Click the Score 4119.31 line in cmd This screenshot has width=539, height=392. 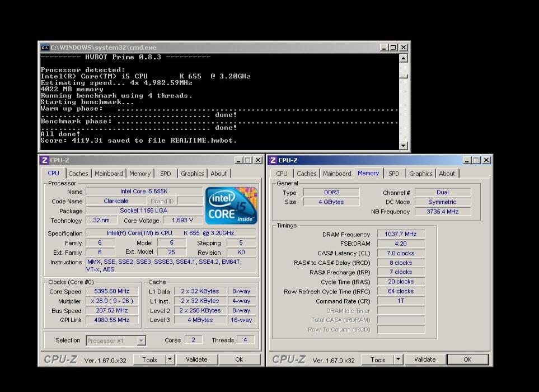pos(139,141)
